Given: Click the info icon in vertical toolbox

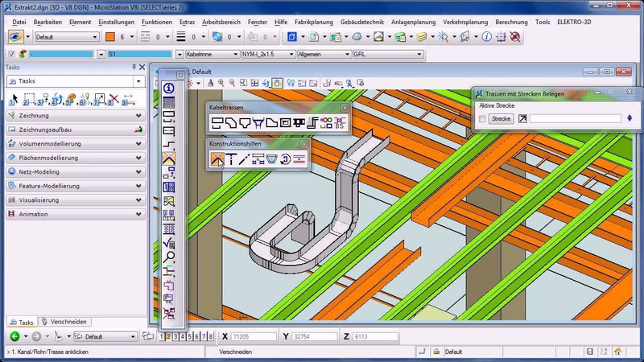Looking at the screenshot, I should coord(168,88).
